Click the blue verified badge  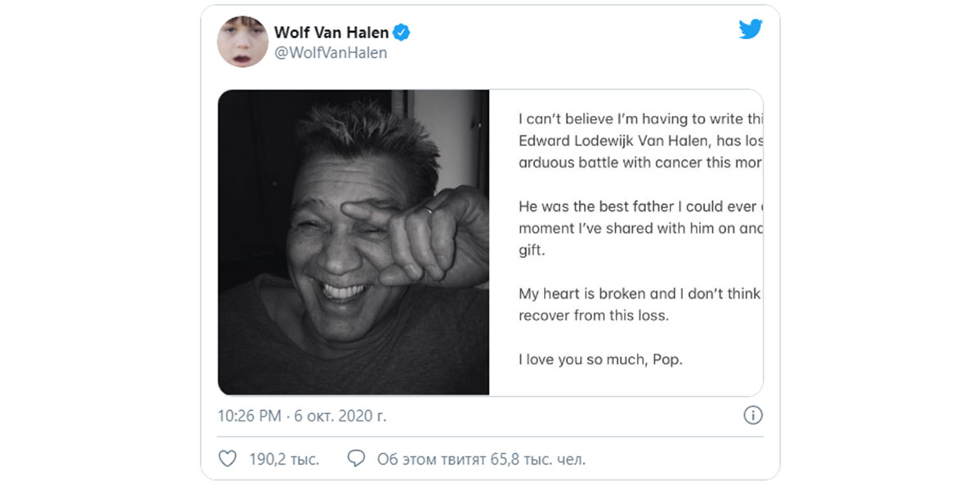(x=402, y=33)
